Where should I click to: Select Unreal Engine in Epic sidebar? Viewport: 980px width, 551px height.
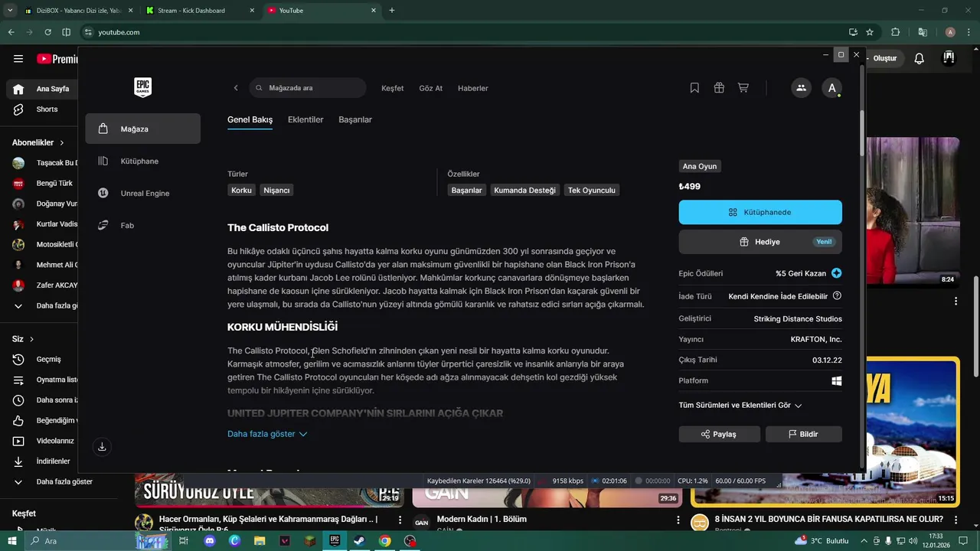[x=143, y=194]
